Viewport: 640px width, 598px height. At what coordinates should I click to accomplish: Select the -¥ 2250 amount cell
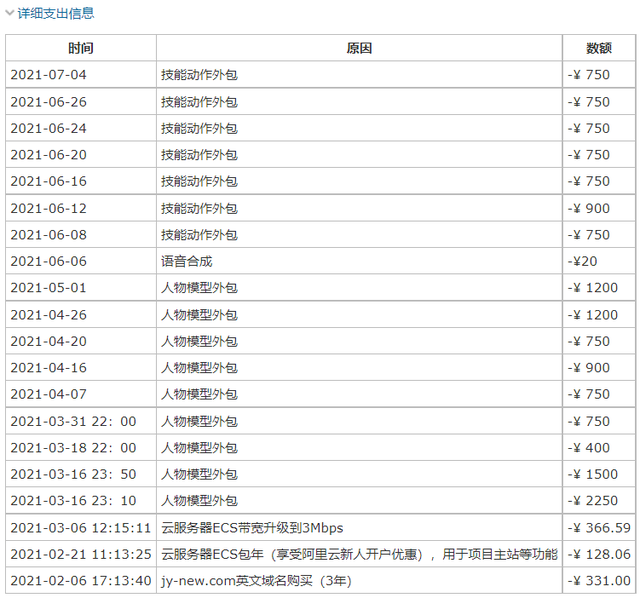click(599, 500)
